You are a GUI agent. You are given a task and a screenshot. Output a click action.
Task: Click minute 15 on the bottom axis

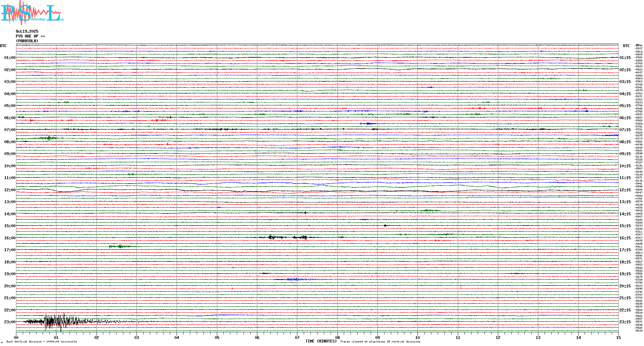point(618,337)
